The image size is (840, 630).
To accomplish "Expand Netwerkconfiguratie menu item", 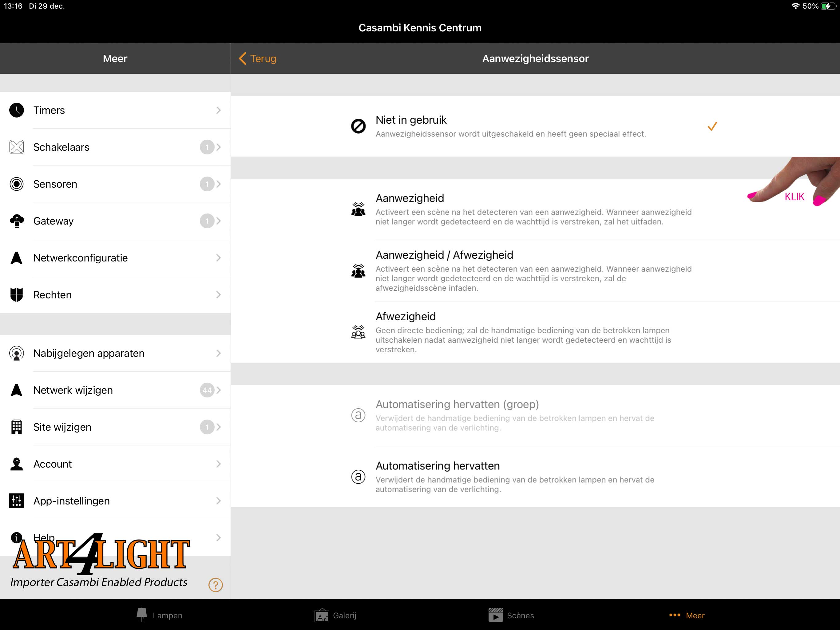I will tap(115, 258).
